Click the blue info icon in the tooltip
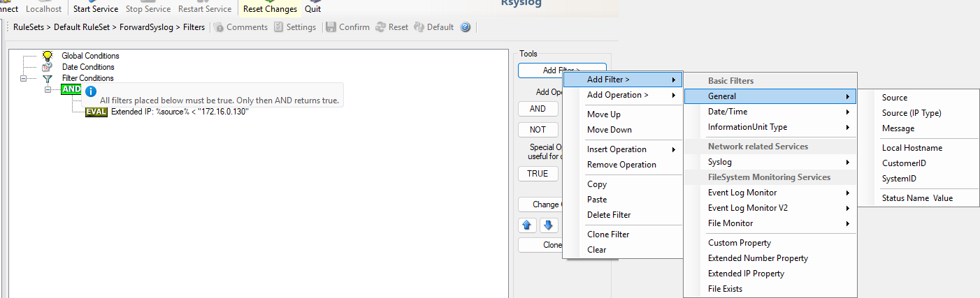The width and height of the screenshot is (980, 298). click(90, 91)
